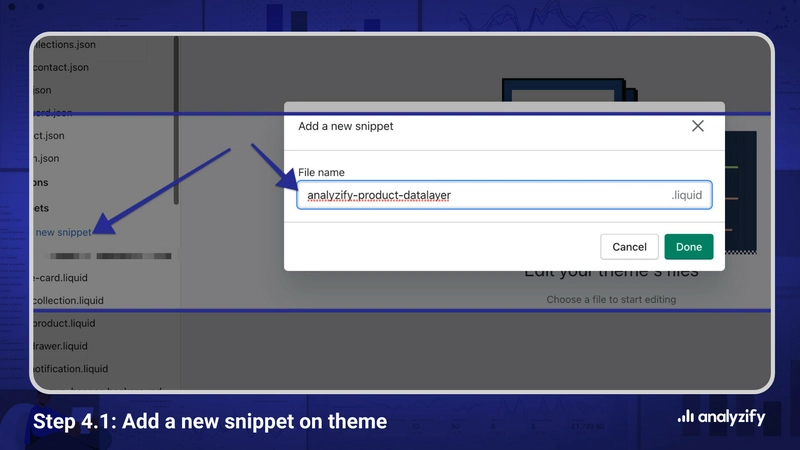Select the product.liquid snippet file
The image size is (800, 450).
pyautogui.click(x=64, y=323)
